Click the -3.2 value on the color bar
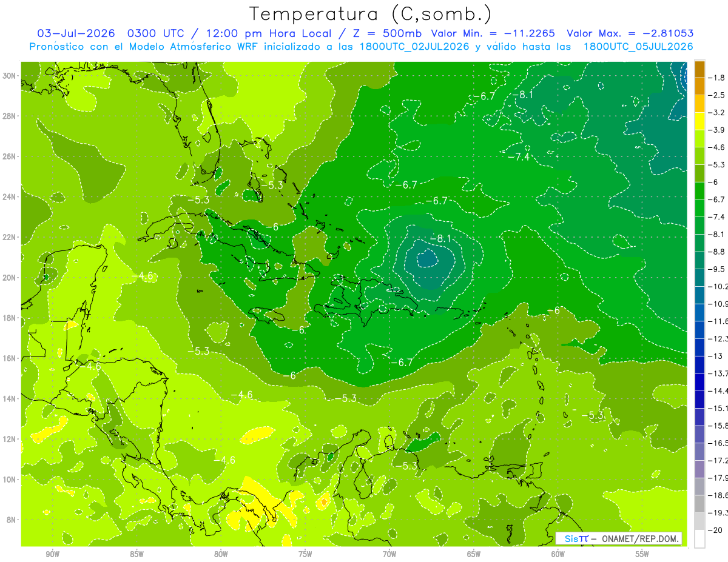The width and height of the screenshot is (728, 562). (x=717, y=112)
